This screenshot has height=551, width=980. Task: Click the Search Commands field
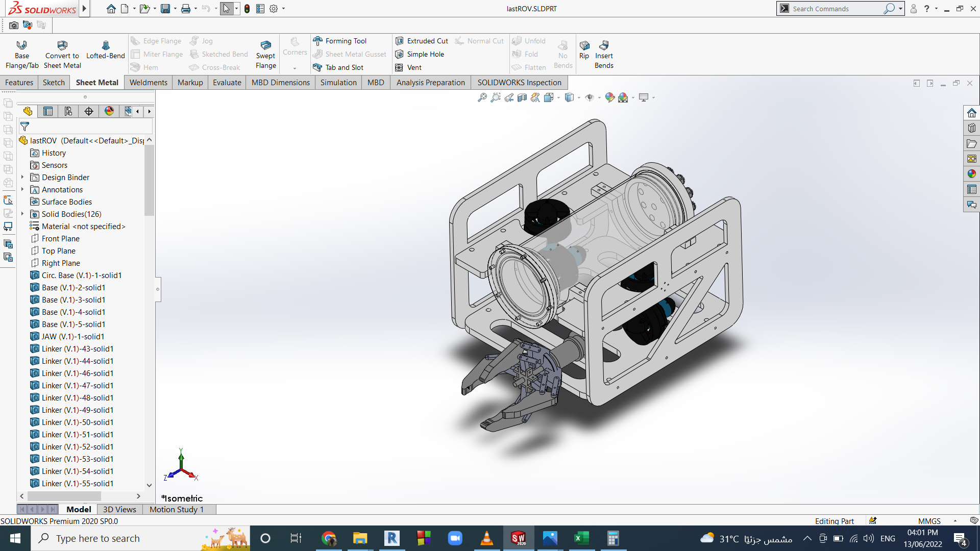click(837, 9)
